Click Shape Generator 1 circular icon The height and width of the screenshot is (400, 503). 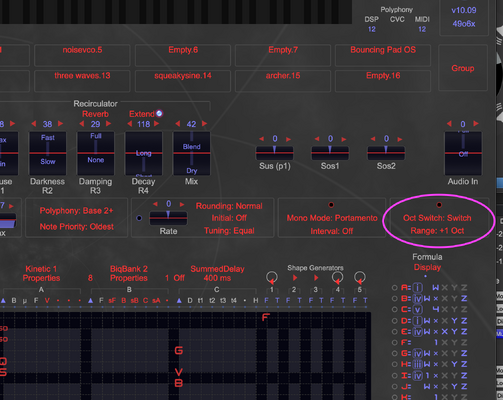click(272, 277)
